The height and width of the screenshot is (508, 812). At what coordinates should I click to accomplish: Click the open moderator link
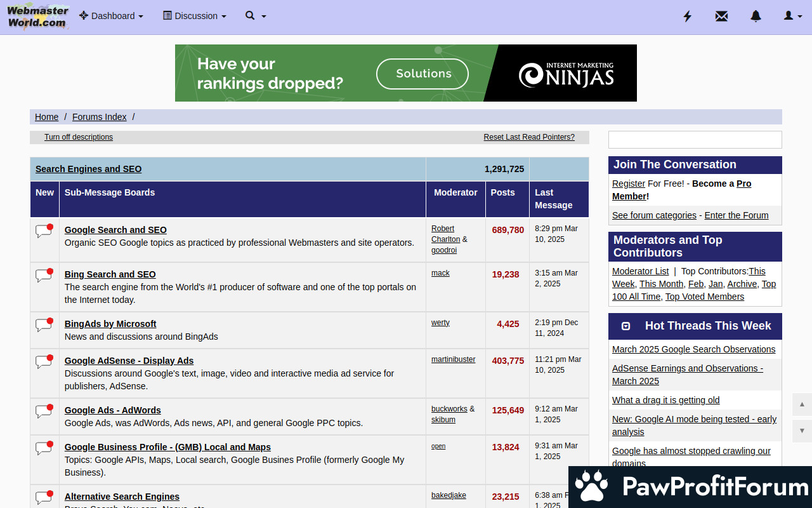[438, 446]
